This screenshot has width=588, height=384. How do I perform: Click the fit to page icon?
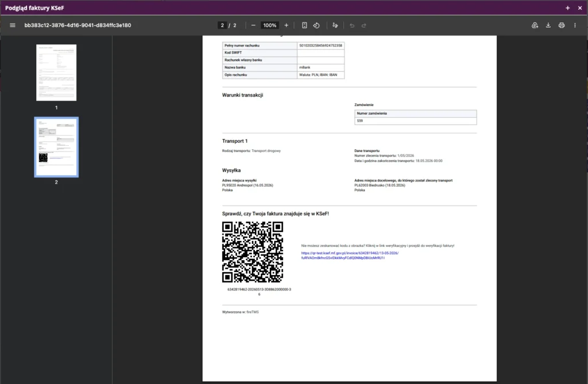pos(304,25)
